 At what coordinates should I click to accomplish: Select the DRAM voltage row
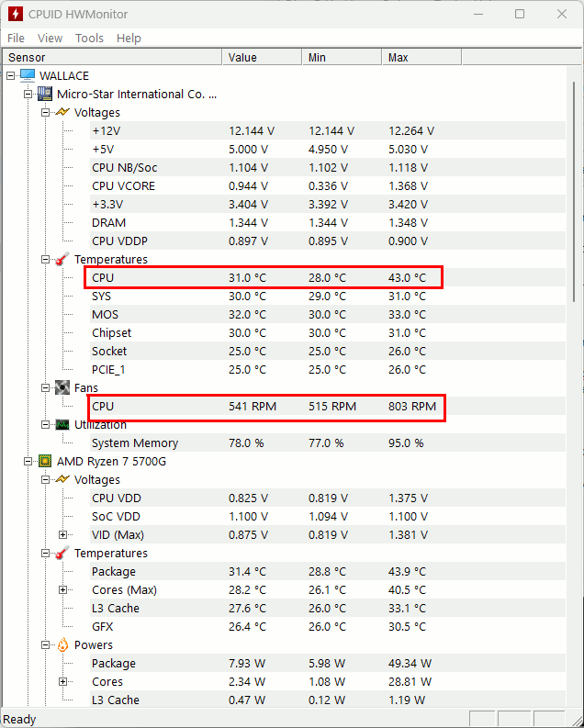[x=328, y=222]
